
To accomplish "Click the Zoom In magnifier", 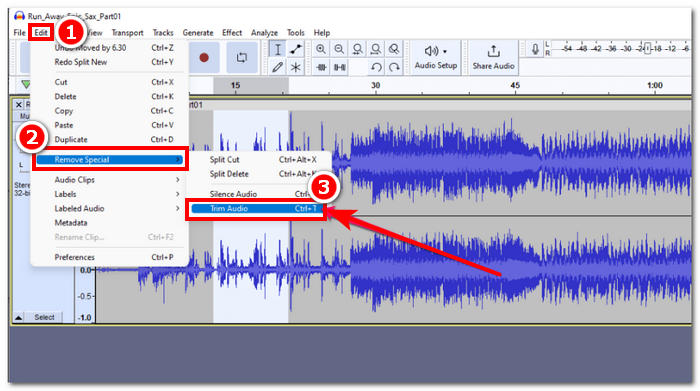I will (321, 49).
